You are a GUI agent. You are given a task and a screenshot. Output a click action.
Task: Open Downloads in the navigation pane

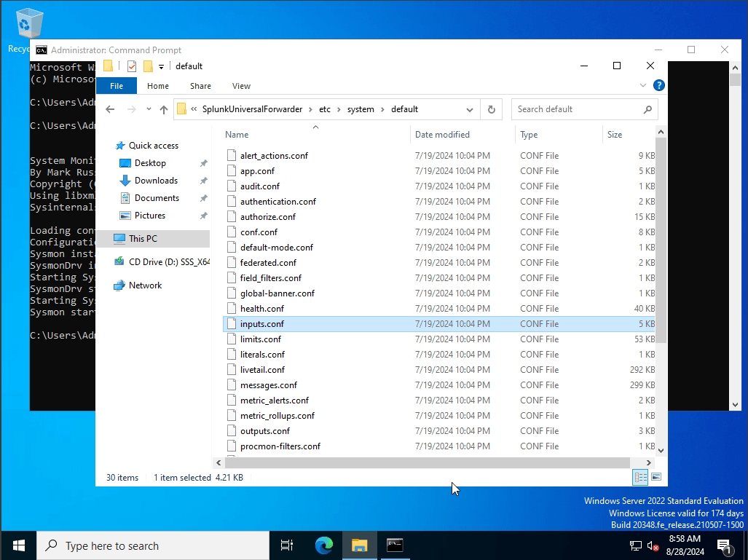click(x=156, y=181)
